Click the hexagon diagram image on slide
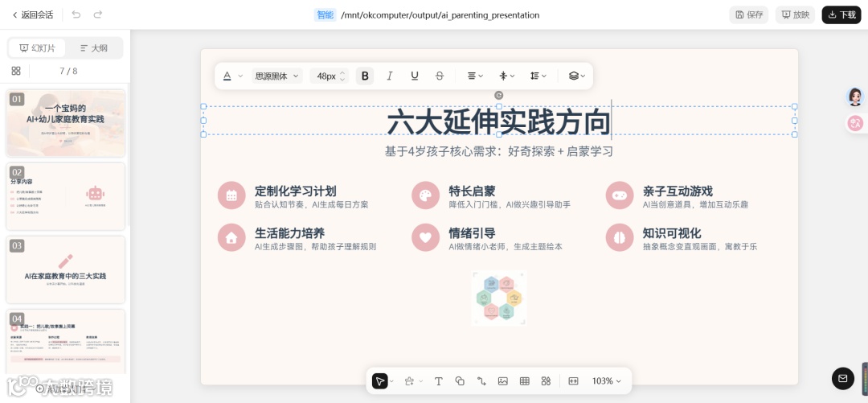868x403 pixels. (x=499, y=298)
